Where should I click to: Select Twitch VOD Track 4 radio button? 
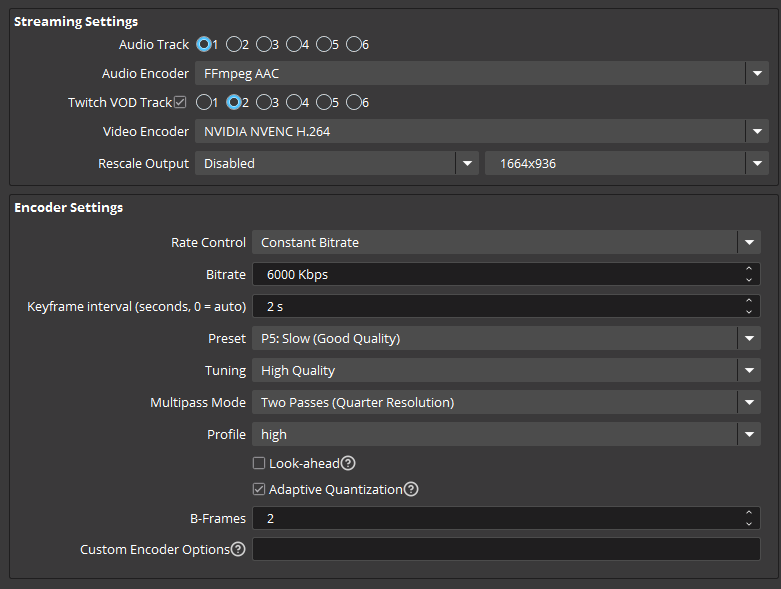[x=293, y=102]
